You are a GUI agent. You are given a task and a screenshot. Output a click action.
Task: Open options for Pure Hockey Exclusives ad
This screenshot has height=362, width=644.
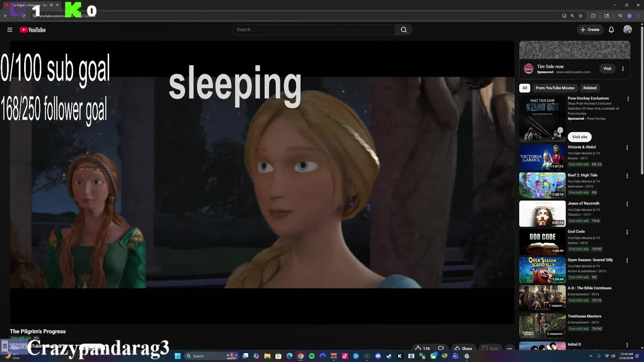pos(628,99)
